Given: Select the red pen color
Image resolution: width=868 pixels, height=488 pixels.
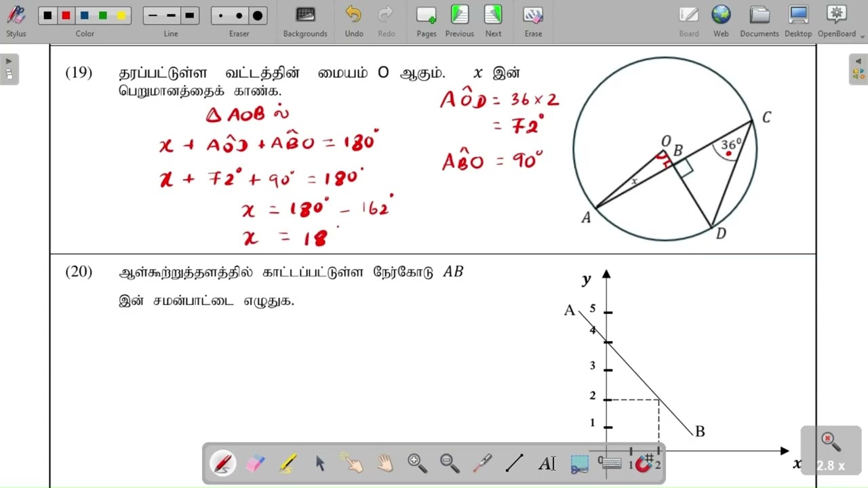Looking at the screenshot, I should coord(66,16).
